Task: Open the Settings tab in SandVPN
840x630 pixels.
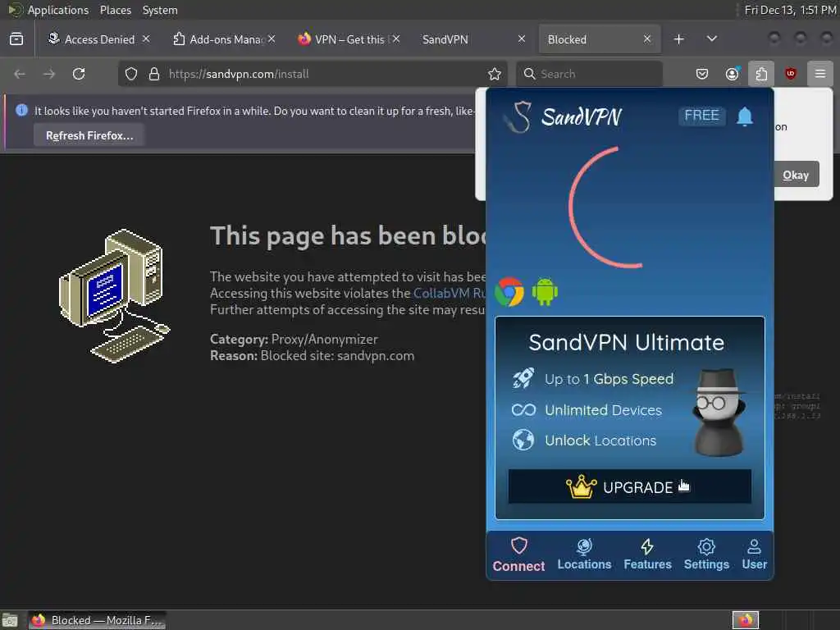Action: pos(706,555)
